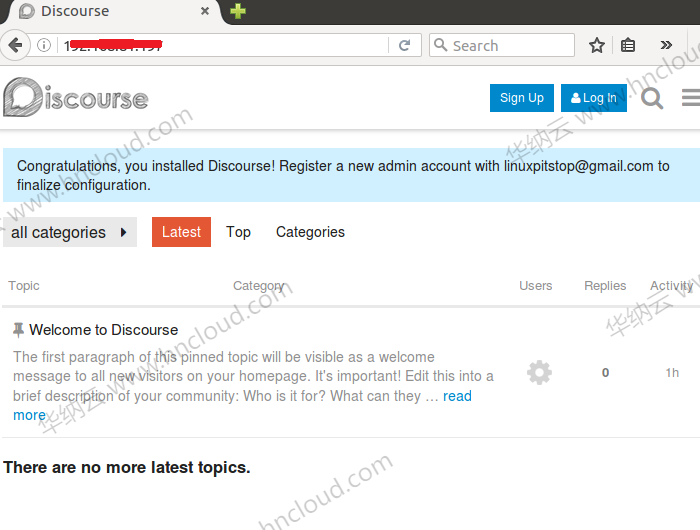Sort by the Activity column header
The height and width of the screenshot is (530, 700).
[x=671, y=286]
